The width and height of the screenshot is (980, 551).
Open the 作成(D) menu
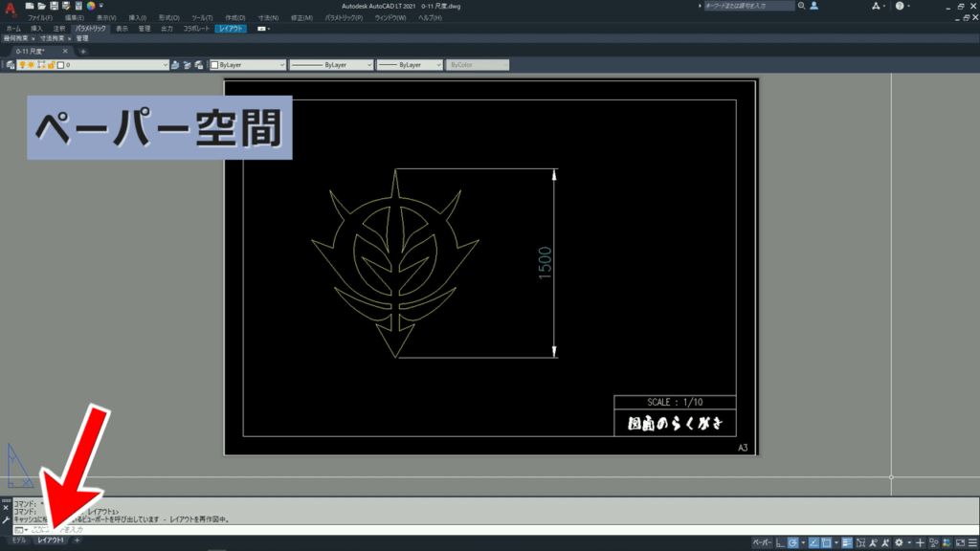tap(235, 18)
